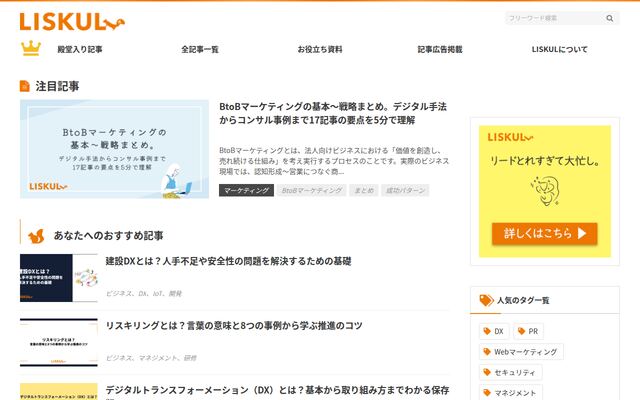Click the BtoBマーケティングとは article excerpt text
640x400 pixels.
(334, 161)
